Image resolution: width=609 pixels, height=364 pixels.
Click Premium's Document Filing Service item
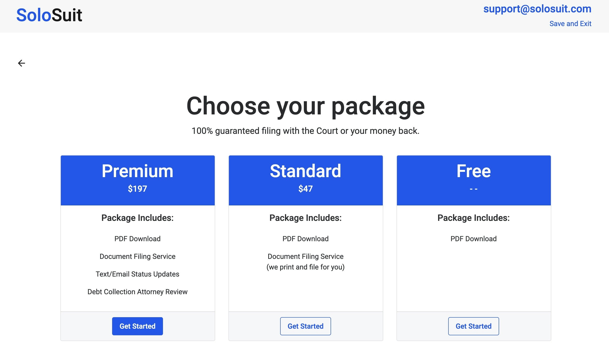[138, 256]
